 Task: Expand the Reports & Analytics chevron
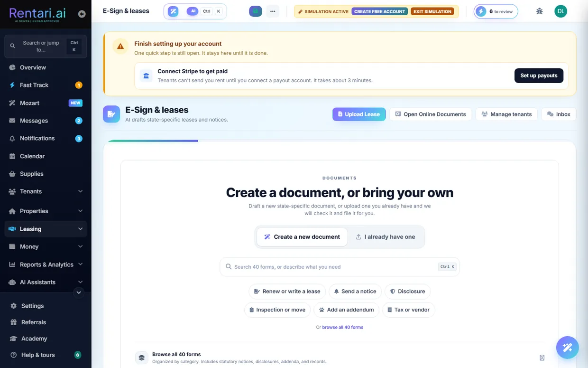[80, 264]
